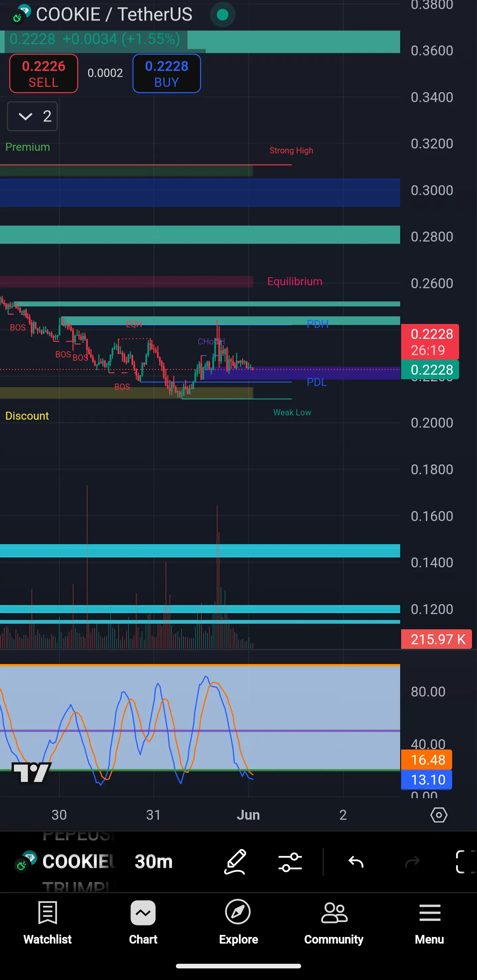Image resolution: width=477 pixels, height=980 pixels.
Task: Open chart settings sliders icon
Action: tap(290, 862)
